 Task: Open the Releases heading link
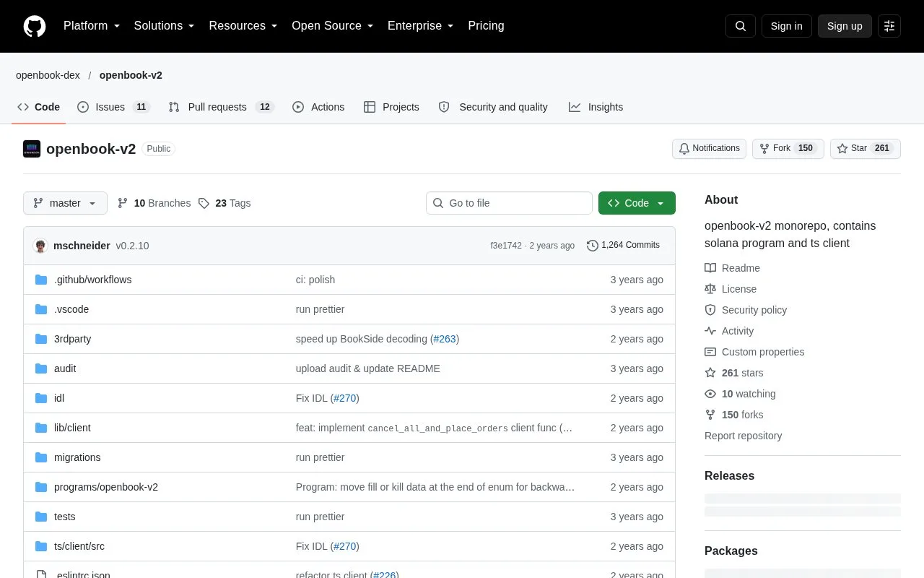(729, 475)
